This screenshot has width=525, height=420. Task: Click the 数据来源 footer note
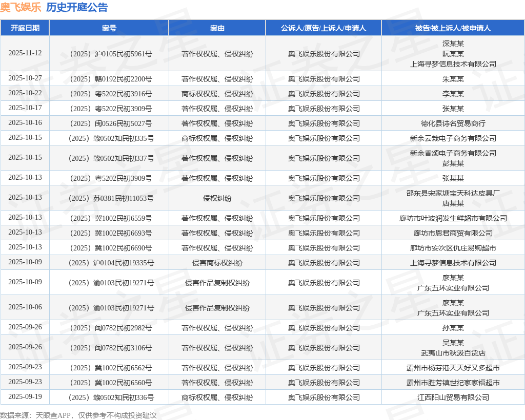78,415
